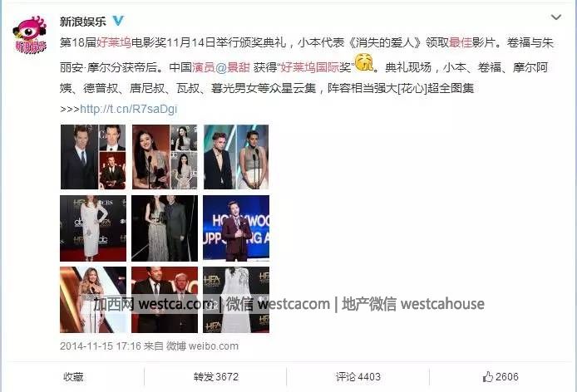Open the 微博 weibo.com source link

pos(202,346)
